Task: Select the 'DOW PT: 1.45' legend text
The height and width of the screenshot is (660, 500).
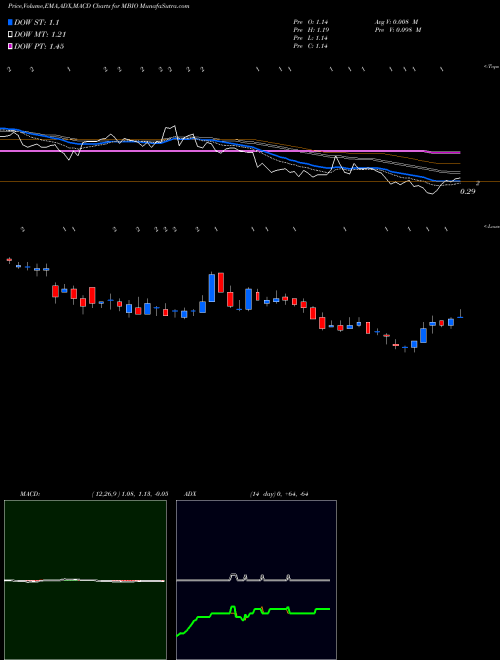Action: point(39,46)
